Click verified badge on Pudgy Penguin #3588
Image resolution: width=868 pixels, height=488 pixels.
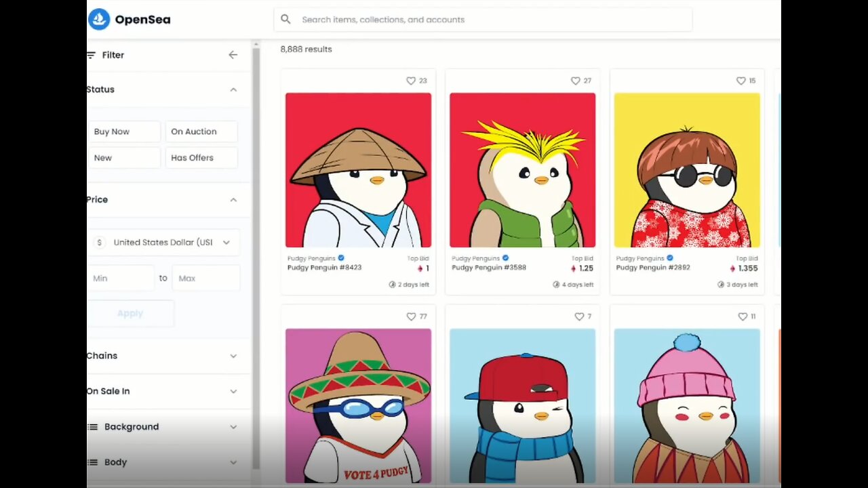tap(506, 258)
